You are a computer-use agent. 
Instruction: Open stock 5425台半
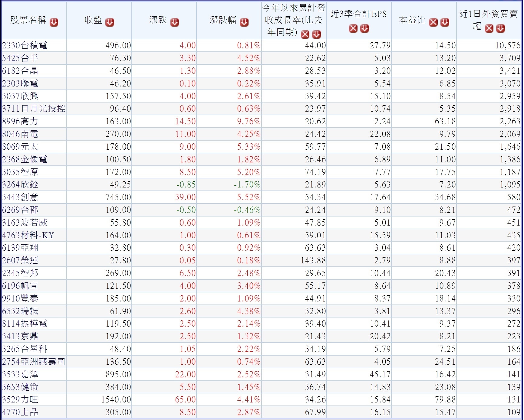(x=20, y=58)
